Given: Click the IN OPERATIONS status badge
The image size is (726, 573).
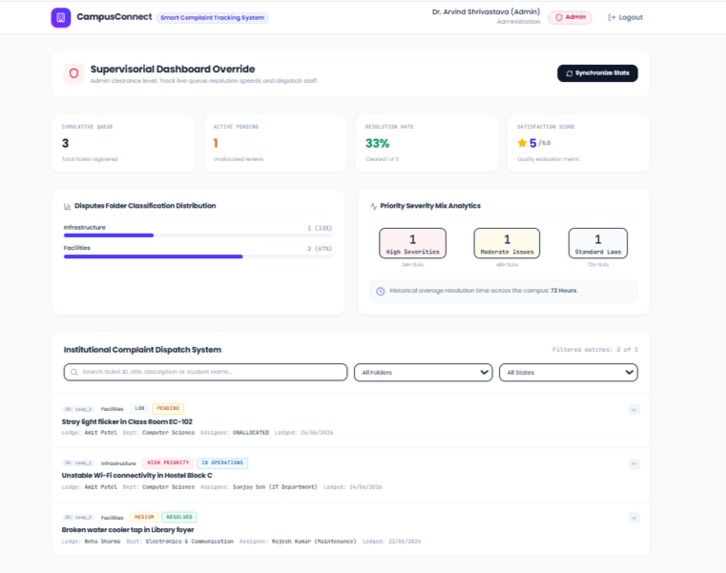Looking at the screenshot, I should tap(222, 463).
